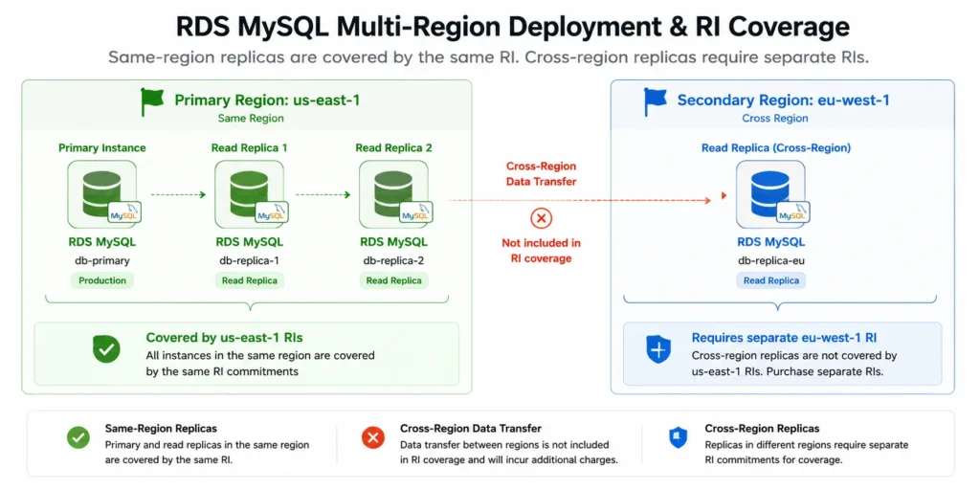The image size is (980, 490).
Task: Select the db-replica-1 database icon
Action: (250, 194)
